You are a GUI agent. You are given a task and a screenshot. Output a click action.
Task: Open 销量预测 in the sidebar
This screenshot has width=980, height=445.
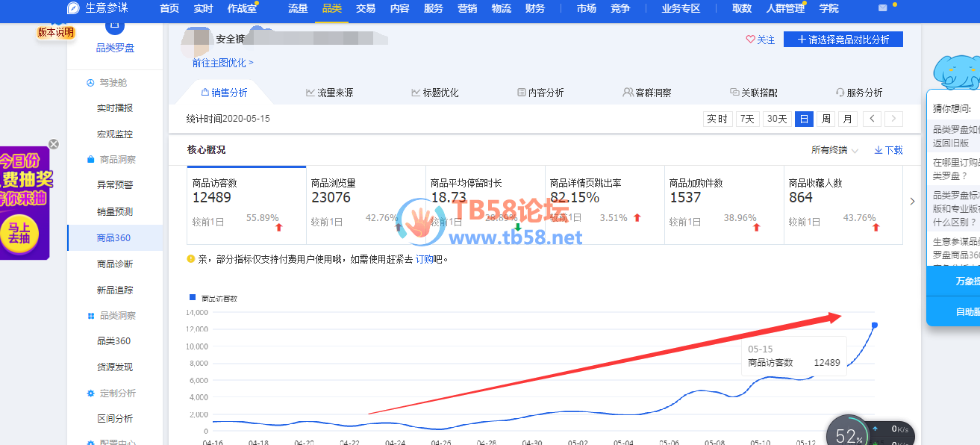tap(115, 212)
